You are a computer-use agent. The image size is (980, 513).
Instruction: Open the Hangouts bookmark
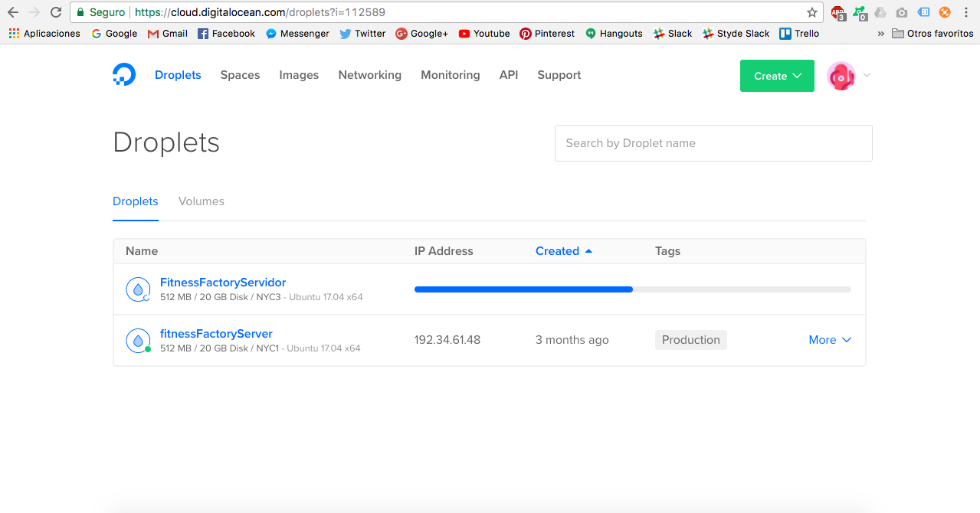(614, 34)
